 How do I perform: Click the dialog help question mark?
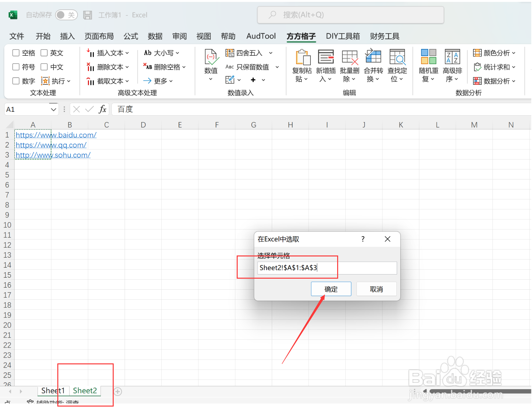coord(363,239)
